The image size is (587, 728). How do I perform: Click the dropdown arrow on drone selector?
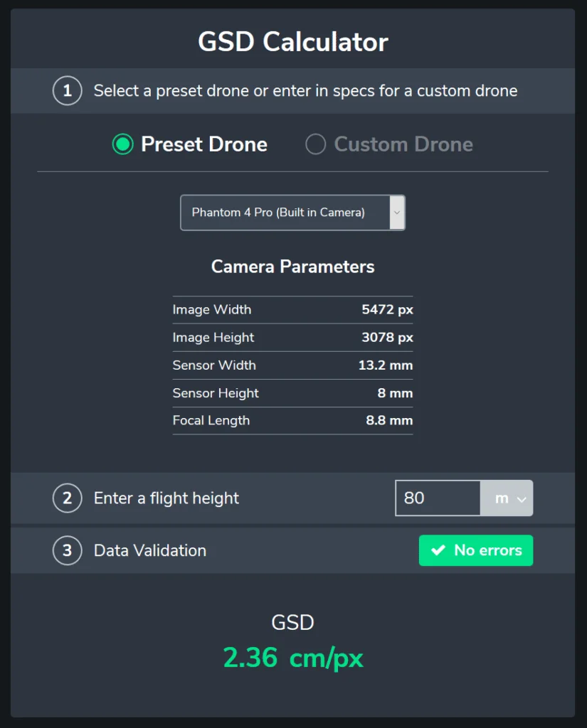(x=397, y=212)
